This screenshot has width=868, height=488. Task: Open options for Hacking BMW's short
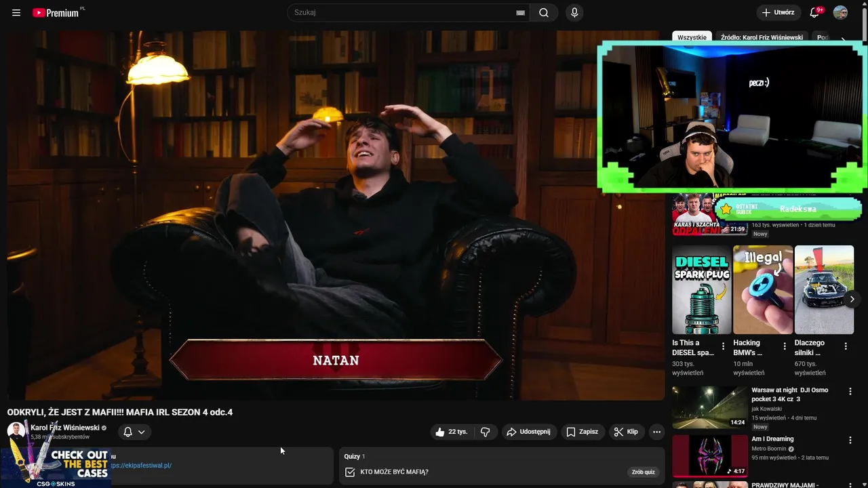tap(785, 346)
